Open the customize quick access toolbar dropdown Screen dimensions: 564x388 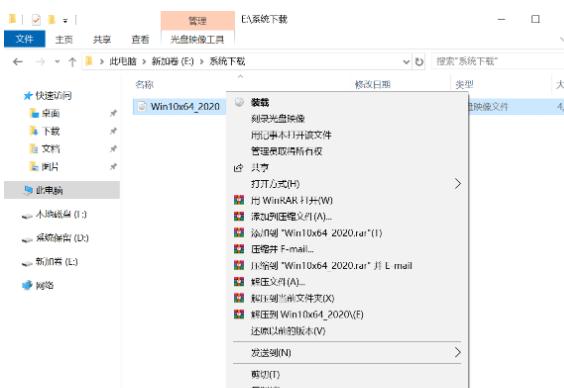[65, 20]
